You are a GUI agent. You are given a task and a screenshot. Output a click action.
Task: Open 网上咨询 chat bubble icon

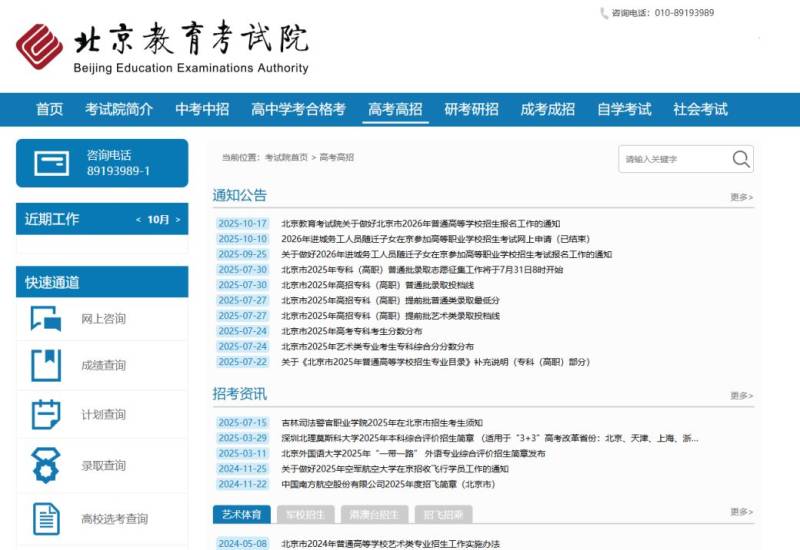tap(46, 319)
